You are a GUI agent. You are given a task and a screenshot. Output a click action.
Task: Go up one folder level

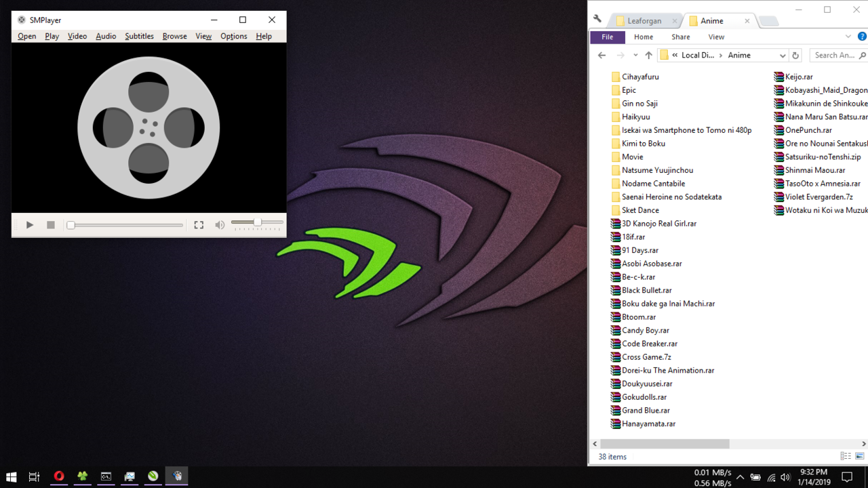click(648, 56)
